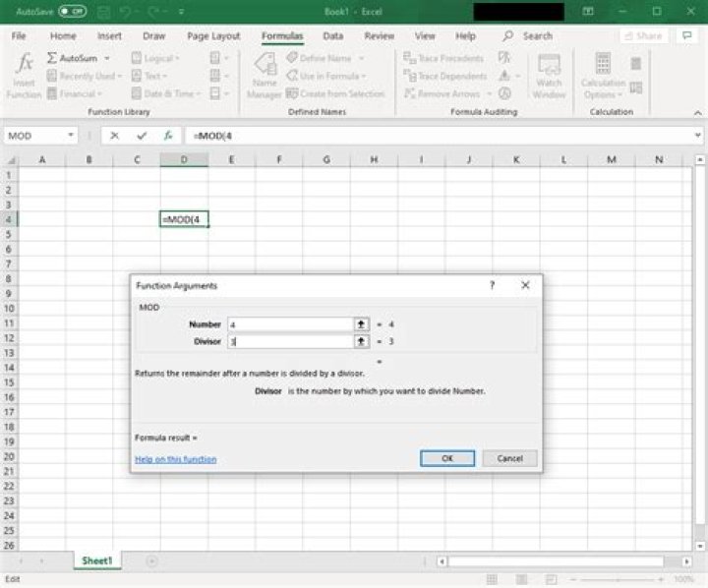Click the AutoSum sigma icon
The image size is (708, 588).
pos(52,58)
